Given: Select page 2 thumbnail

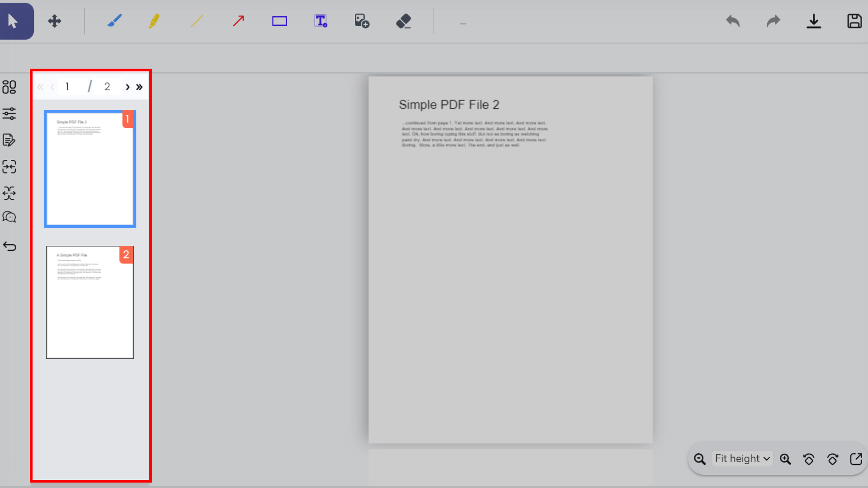Looking at the screenshot, I should tap(90, 302).
